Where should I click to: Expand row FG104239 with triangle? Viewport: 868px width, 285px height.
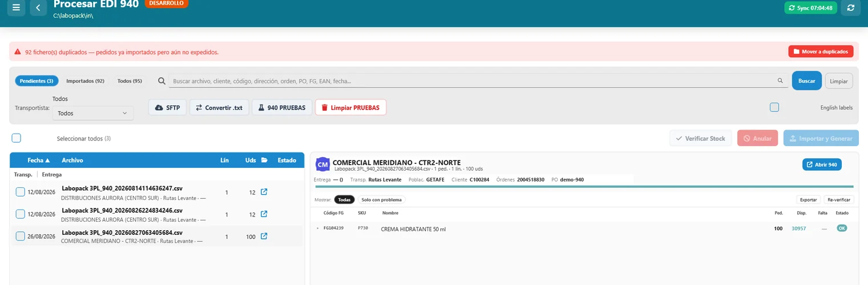tap(318, 228)
